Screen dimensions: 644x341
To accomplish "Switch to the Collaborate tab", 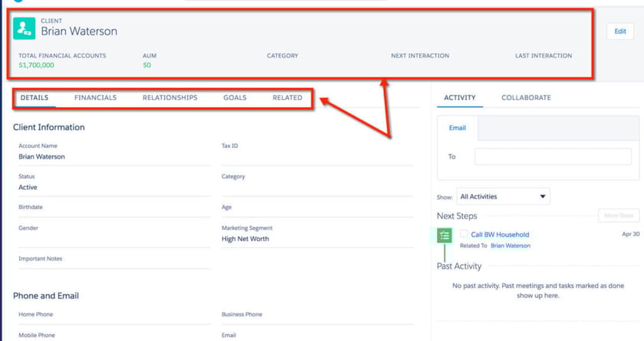I will [526, 97].
